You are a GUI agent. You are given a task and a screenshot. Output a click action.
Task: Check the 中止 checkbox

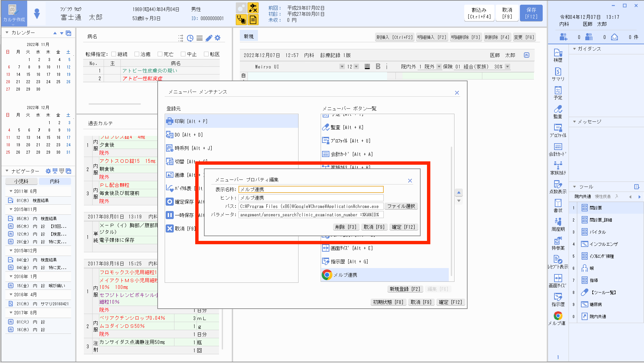pyautogui.click(x=183, y=54)
